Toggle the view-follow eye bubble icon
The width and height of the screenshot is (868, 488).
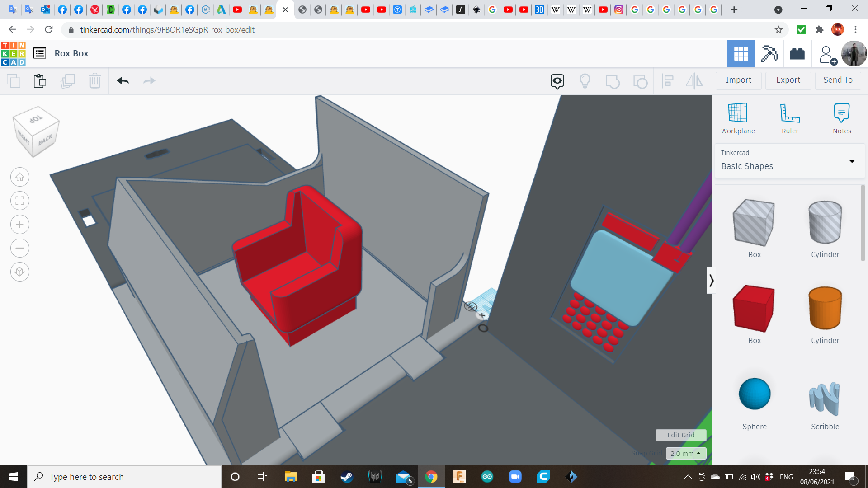click(x=557, y=81)
